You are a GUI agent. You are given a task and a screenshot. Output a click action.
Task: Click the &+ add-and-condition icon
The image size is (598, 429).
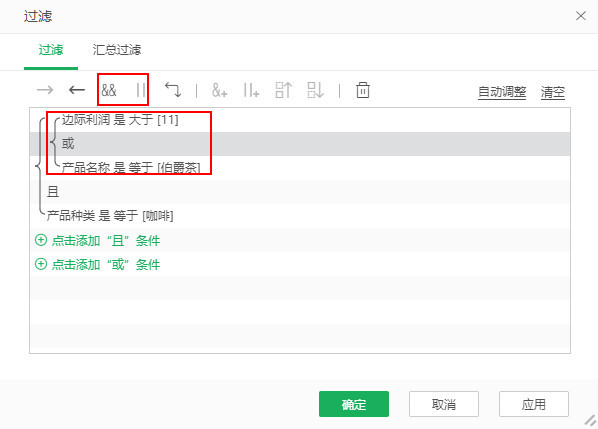tap(219, 91)
